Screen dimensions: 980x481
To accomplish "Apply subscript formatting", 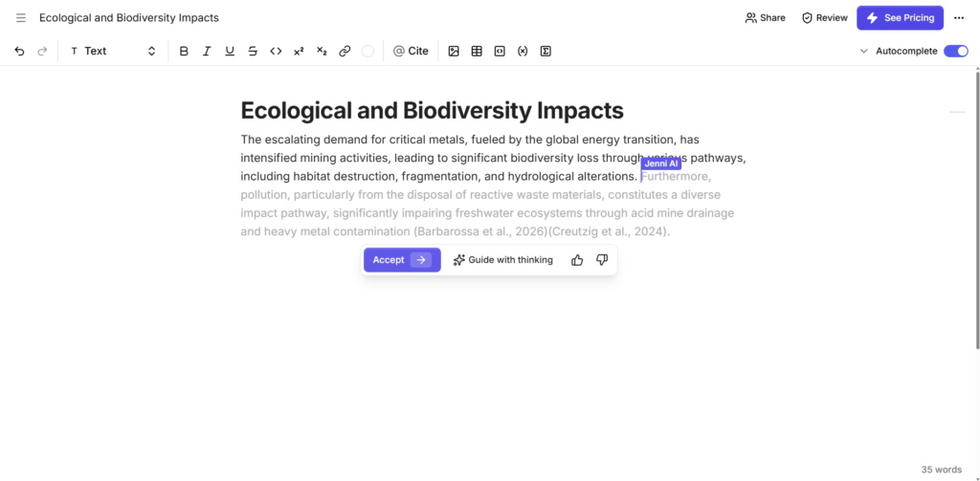I will pos(322,52).
